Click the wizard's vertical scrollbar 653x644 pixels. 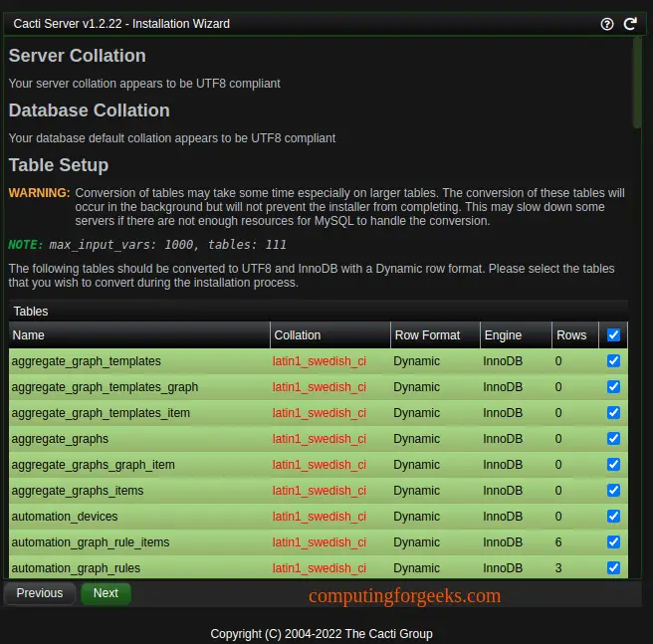(x=637, y=83)
